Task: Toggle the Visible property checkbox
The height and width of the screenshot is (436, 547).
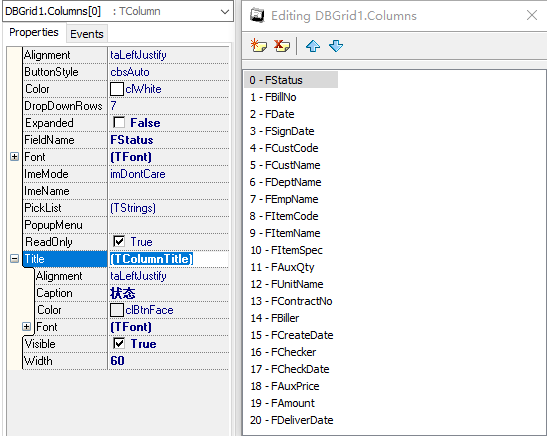Action: [119, 343]
